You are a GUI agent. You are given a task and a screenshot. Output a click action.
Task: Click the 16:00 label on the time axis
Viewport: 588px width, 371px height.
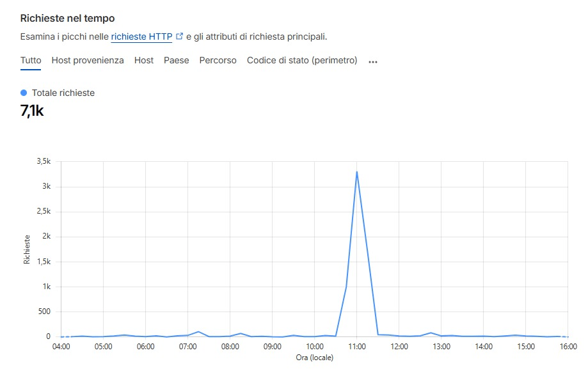pos(568,347)
